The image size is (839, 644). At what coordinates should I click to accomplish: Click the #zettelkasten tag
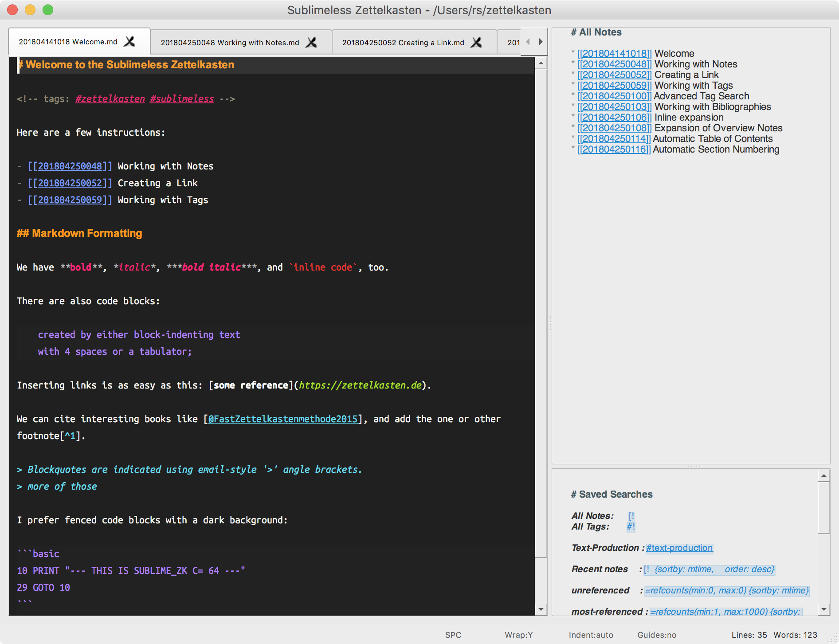point(110,99)
